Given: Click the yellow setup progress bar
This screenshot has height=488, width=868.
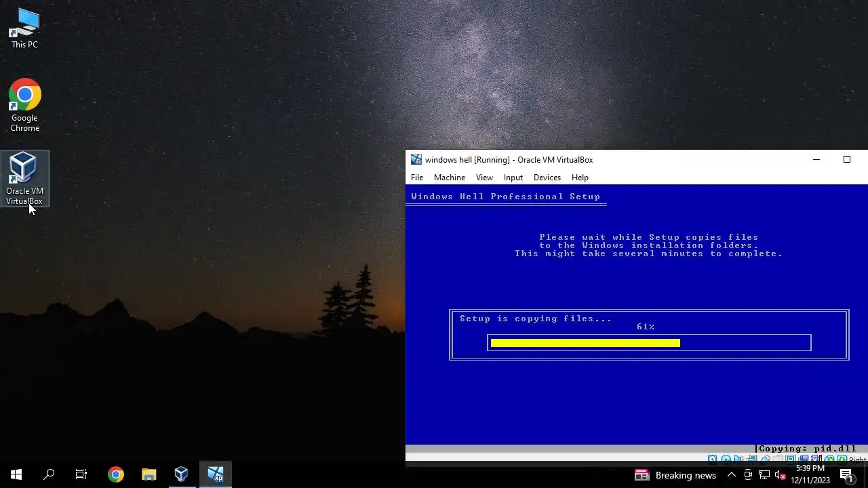Looking at the screenshot, I should pos(585,343).
